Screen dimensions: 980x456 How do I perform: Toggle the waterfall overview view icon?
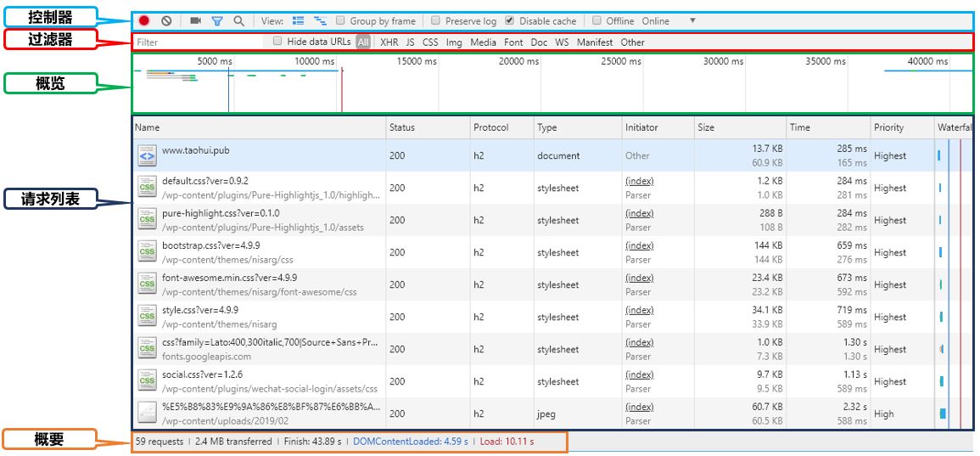click(x=320, y=21)
